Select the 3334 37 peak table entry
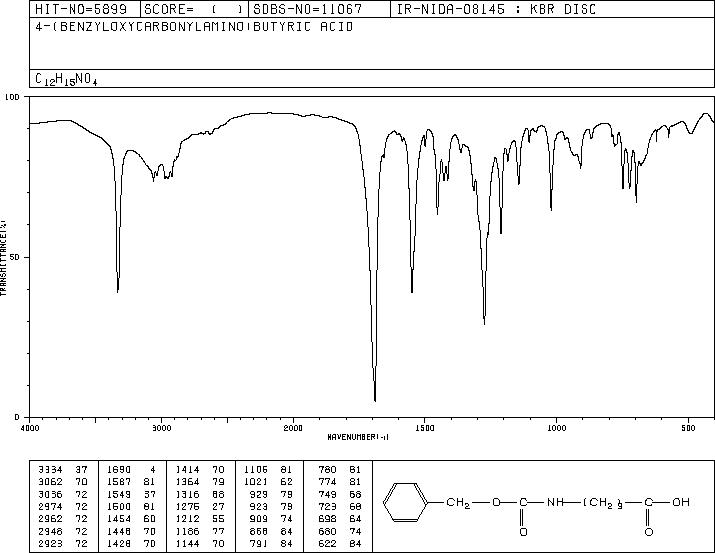Viewport: 715px width, 553px height. coord(63,470)
